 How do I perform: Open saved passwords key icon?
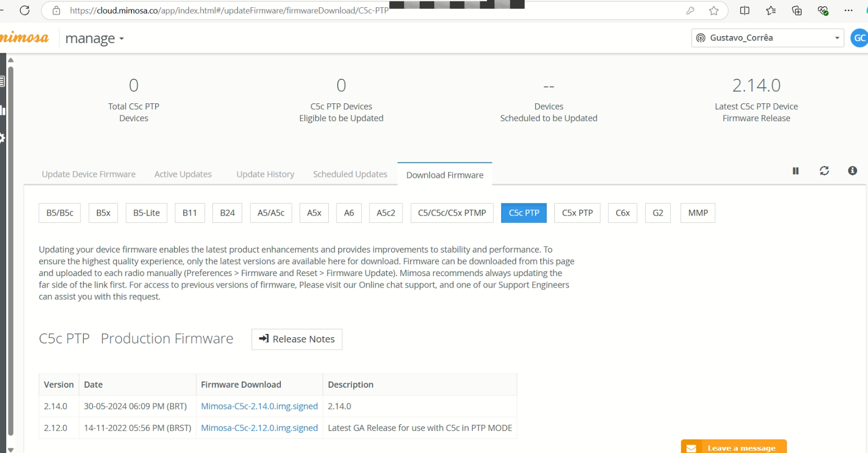coord(690,10)
